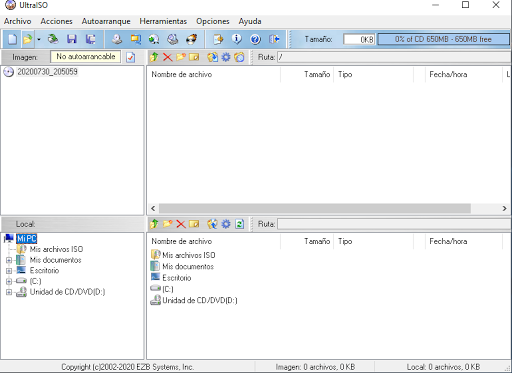This screenshot has height=373, width=512.
Task: Click the Open CD/DVD icon
Action: coord(53,39)
